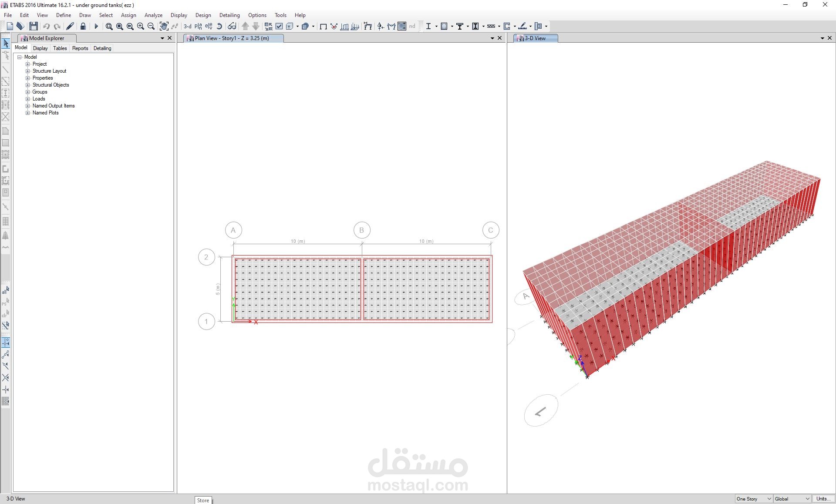Image resolution: width=836 pixels, height=504 pixels.
Task: Activate the Pan hand tool
Action: click(x=164, y=26)
